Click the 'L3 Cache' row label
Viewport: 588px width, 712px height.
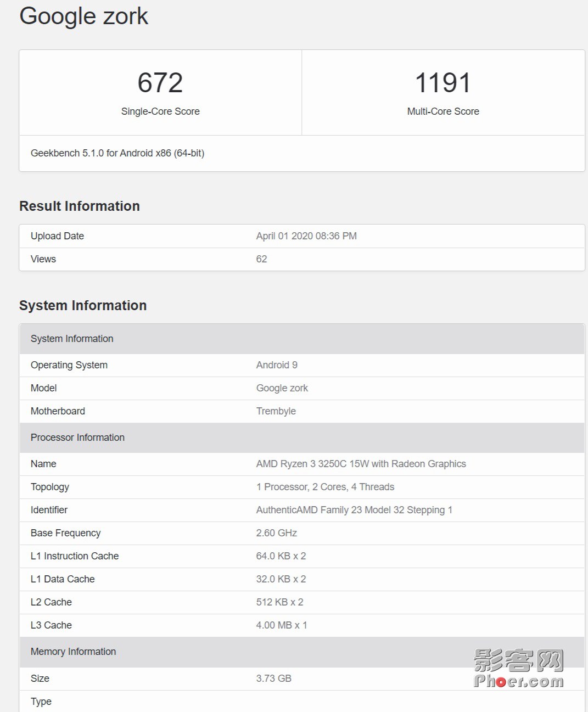[x=51, y=625]
